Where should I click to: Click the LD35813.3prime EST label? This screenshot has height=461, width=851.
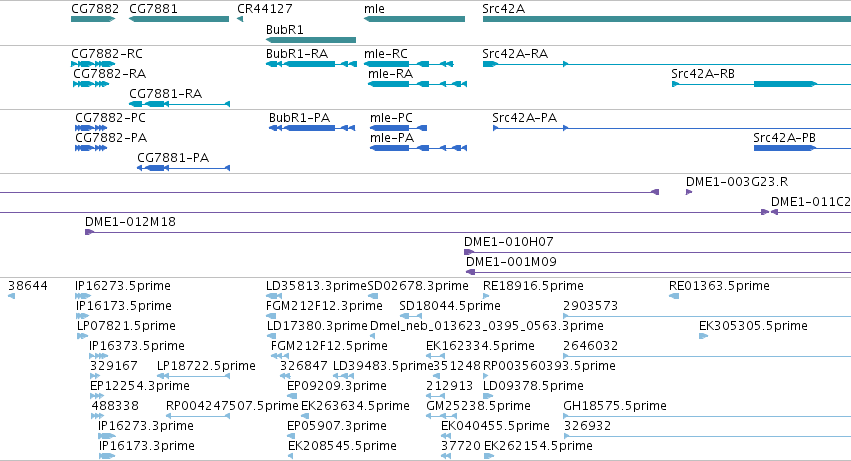tap(316, 286)
